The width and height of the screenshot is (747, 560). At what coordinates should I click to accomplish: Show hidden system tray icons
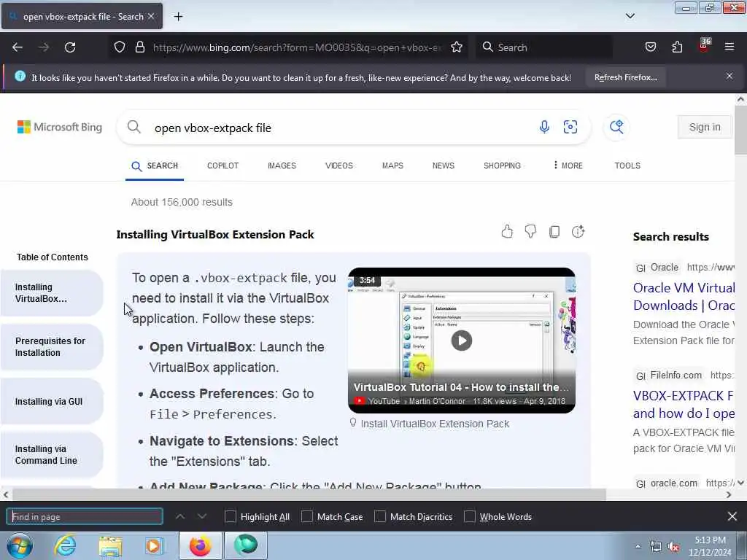coord(638,546)
